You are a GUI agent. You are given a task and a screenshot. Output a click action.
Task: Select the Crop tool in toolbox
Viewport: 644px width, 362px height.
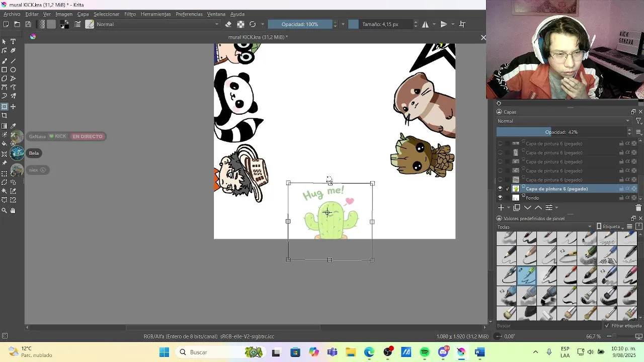(x=5, y=116)
